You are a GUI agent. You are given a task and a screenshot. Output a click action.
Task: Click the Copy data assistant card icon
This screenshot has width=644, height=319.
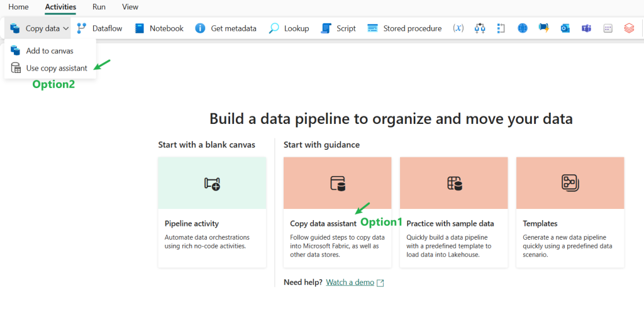click(338, 183)
